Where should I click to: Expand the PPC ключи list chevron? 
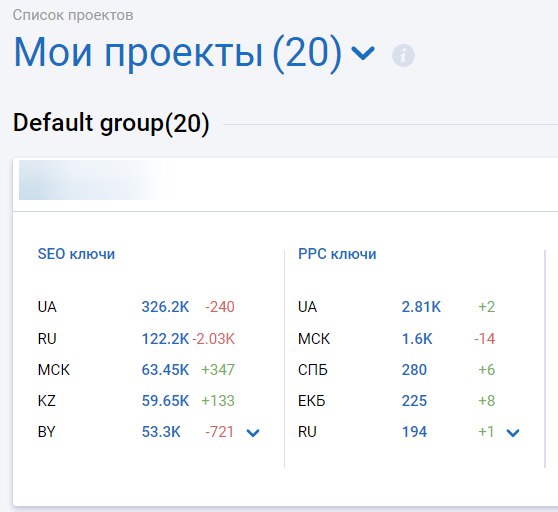(513, 433)
